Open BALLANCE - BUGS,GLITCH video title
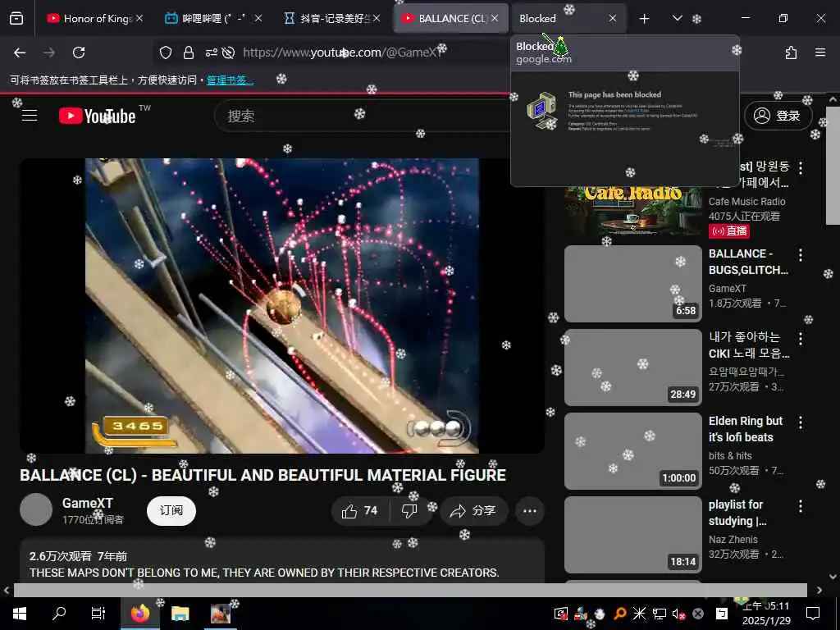The width and height of the screenshot is (840, 630). coord(748,262)
